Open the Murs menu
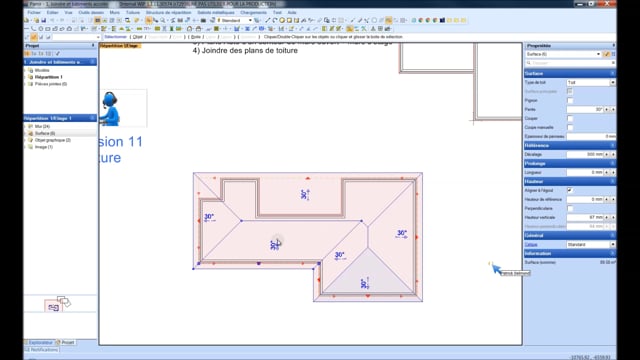 point(115,13)
